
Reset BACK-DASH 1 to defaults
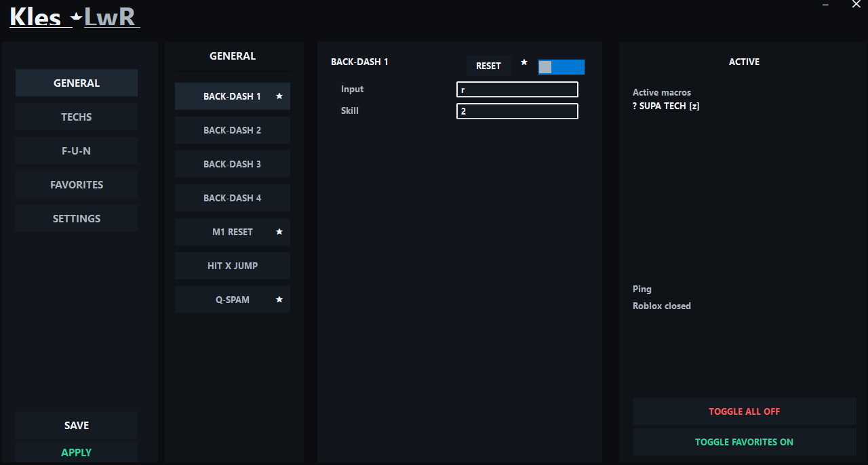(x=488, y=66)
